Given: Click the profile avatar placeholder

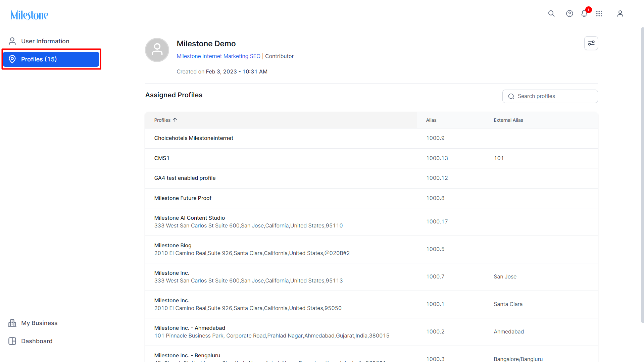Looking at the screenshot, I should [x=157, y=50].
